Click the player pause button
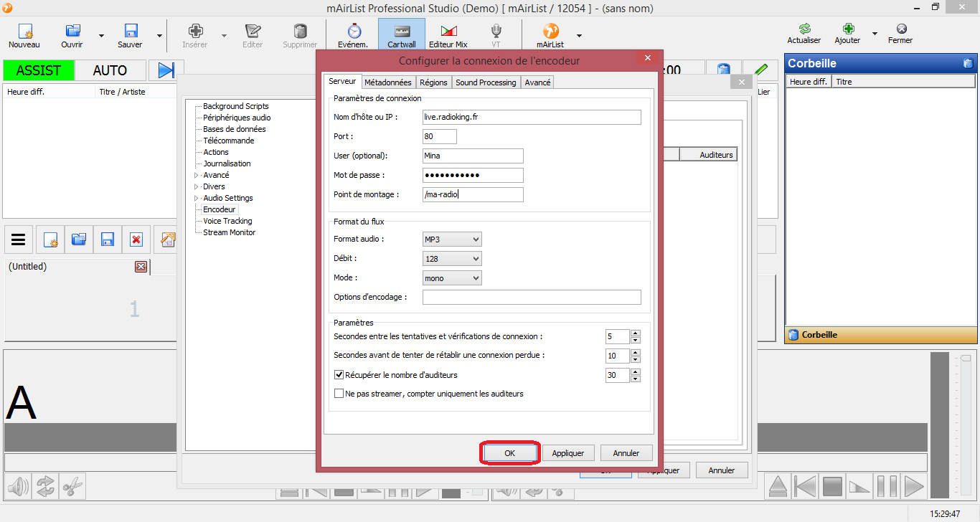Viewport: 980px width, 522px height. (887, 487)
